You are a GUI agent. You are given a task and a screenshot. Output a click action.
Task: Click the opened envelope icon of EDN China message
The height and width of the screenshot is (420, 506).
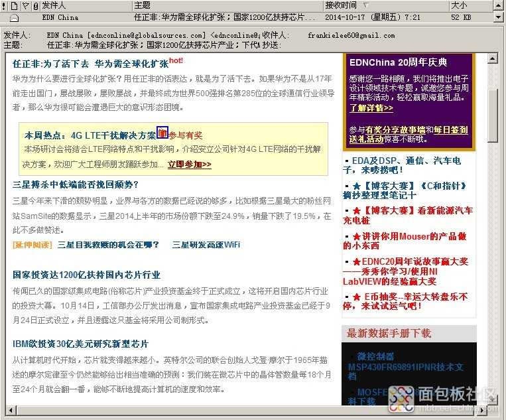click(14, 17)
